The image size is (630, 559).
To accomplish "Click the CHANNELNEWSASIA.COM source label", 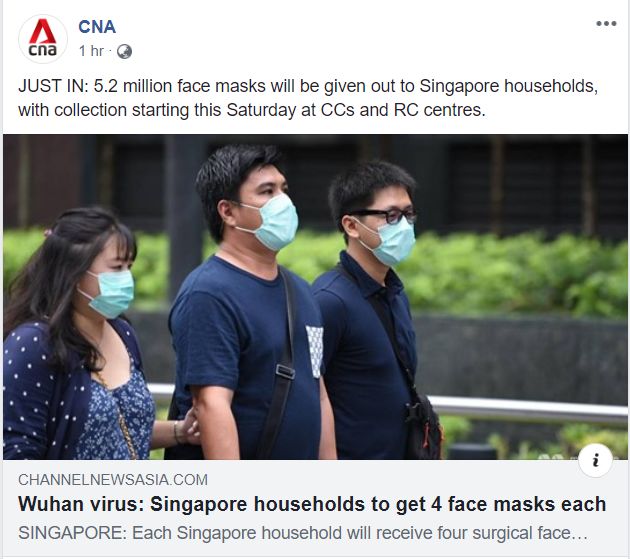I will pyautogui.click(x=113, y=479).
